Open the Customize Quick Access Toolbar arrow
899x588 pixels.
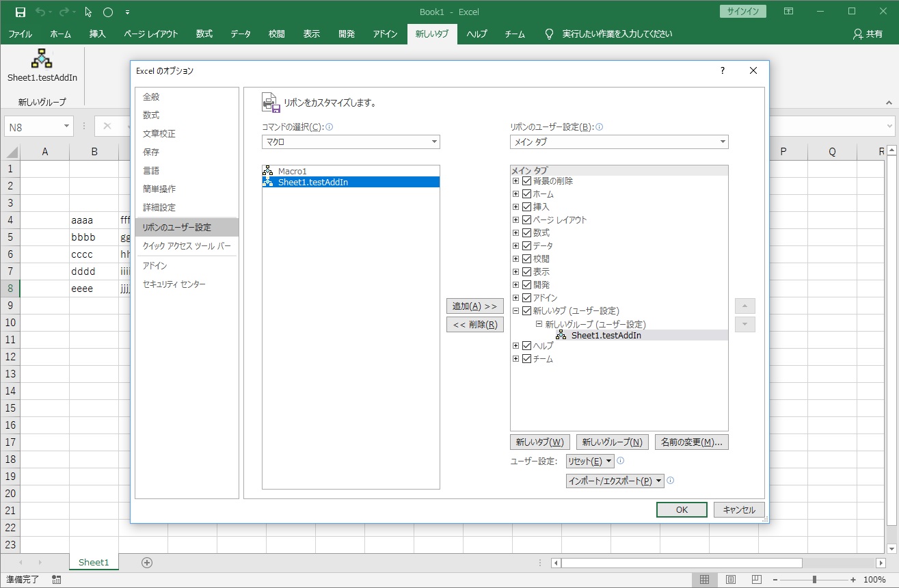[128, 12]
